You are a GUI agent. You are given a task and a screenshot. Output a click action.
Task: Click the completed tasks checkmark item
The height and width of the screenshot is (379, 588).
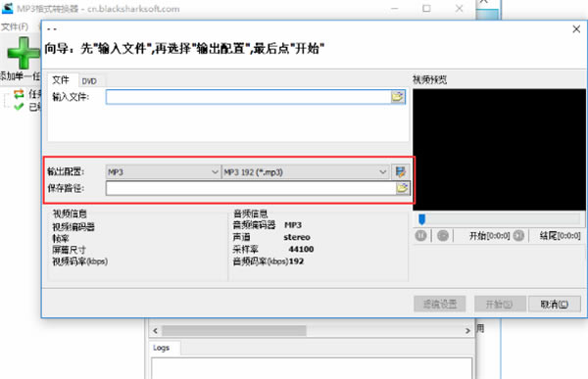[x=19, y=107]
